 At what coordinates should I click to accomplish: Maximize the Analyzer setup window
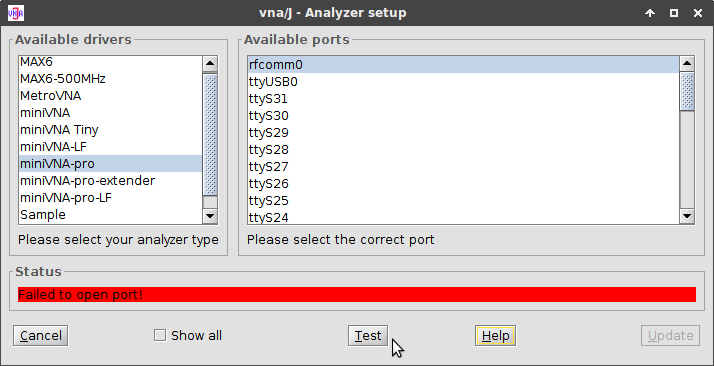tap(674, 13)
